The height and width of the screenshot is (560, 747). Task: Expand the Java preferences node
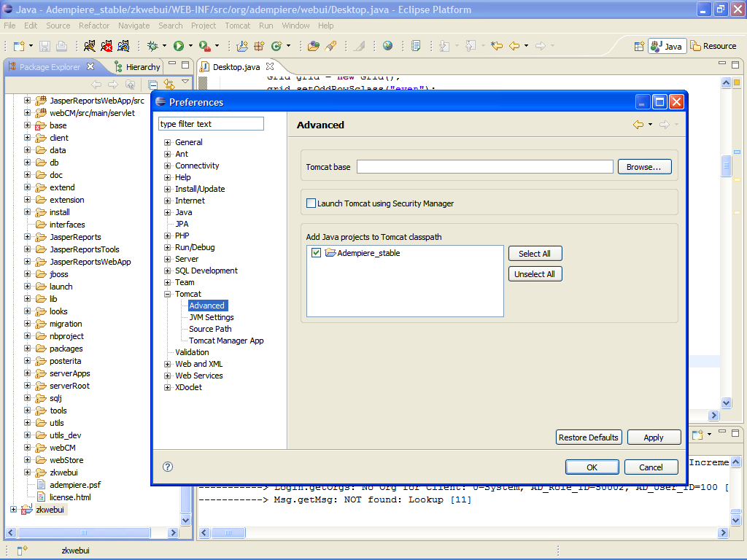coord(167,212)
